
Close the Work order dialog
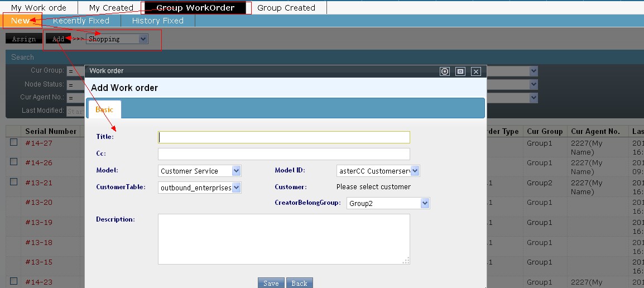click(476, 71)
